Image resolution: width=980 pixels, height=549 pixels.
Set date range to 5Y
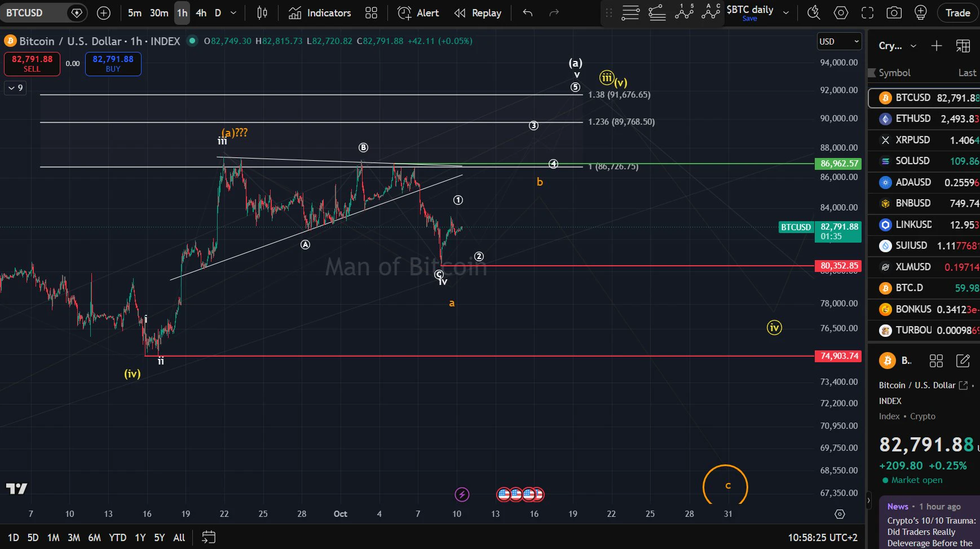pos(160,538)
